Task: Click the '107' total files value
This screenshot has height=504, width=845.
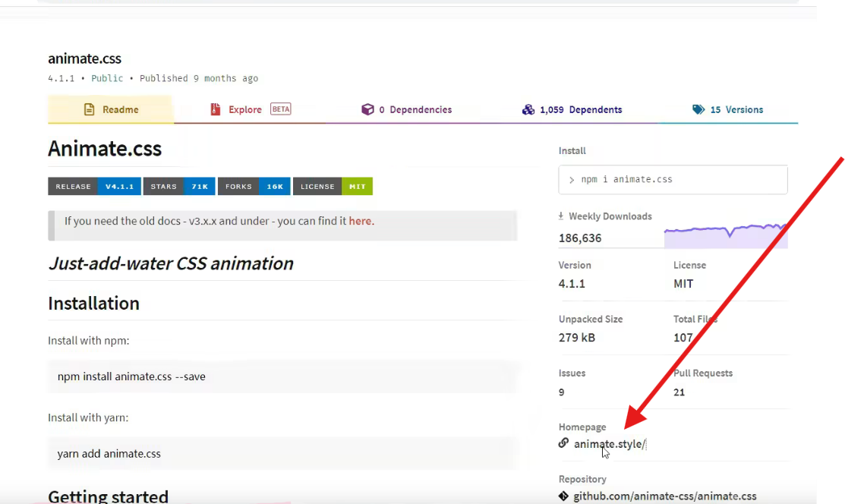Action: click(x=683, y=338)
